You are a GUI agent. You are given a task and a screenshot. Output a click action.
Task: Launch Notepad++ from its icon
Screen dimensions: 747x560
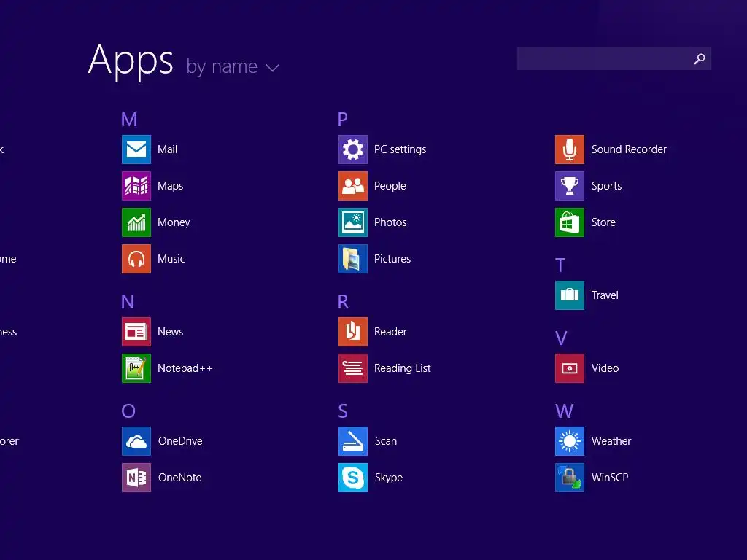click(136, 368)
